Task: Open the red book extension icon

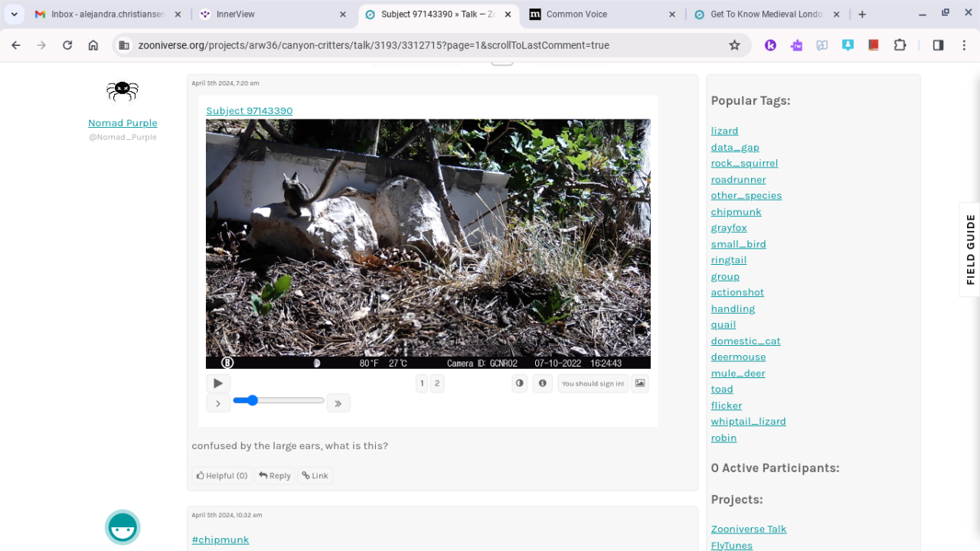Action: [x=874, y=45]
